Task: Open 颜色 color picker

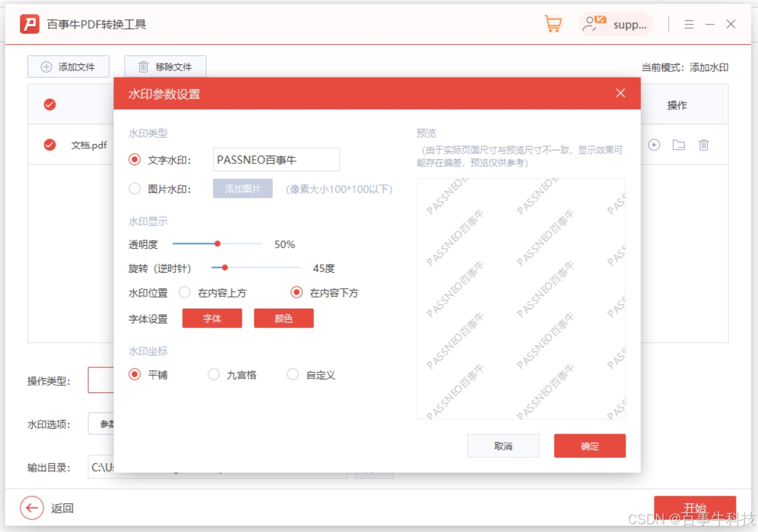Action: (284, 318)
